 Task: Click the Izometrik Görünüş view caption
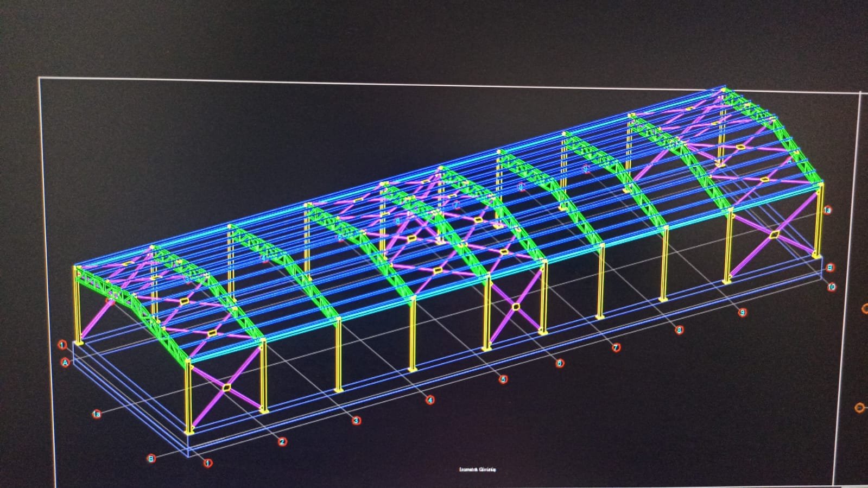coord(478,470)
